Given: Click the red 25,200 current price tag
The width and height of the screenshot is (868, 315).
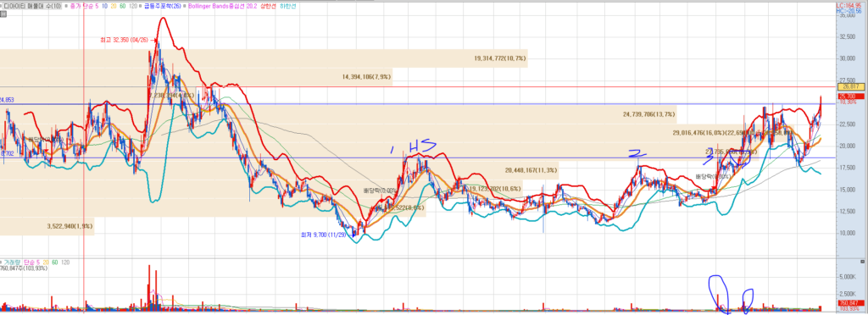Looking at the screenshot, I should [851, 97].
